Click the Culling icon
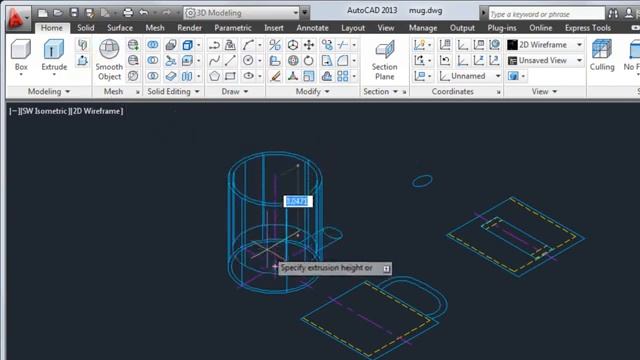This screenshot has width=640, height=360. pyautogui.click(x=602, y=56)
